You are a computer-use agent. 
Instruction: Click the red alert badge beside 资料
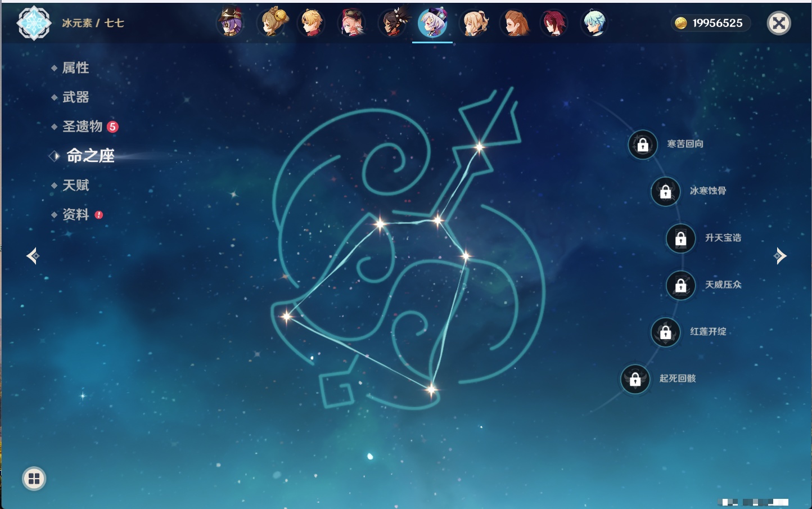tap(99, 215)
